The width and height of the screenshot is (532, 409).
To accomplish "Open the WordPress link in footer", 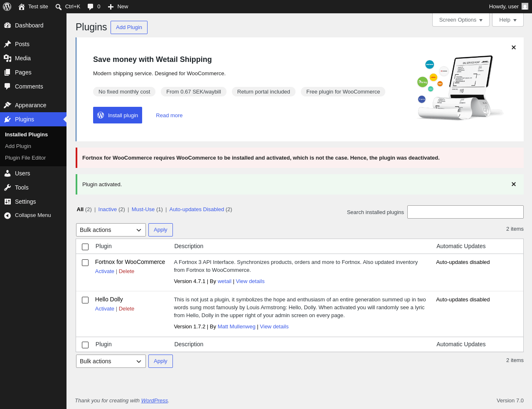I will pos(155,401).
